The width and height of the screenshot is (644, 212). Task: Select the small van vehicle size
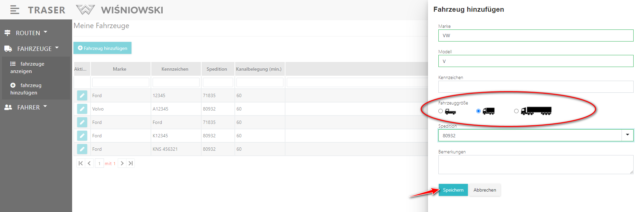click(441, 111)
